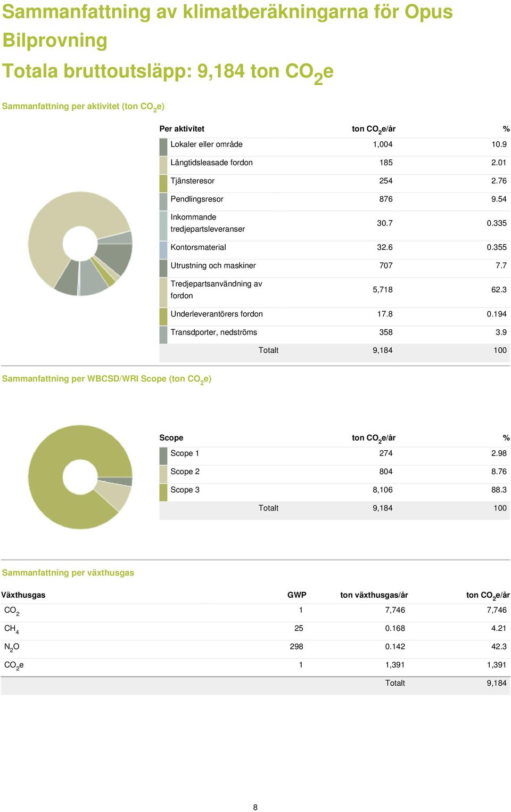This screenshot has height=812, width=511.
Task: Click the swatch beside Inkommande tredjepartsleveranser
Action: 163,226
